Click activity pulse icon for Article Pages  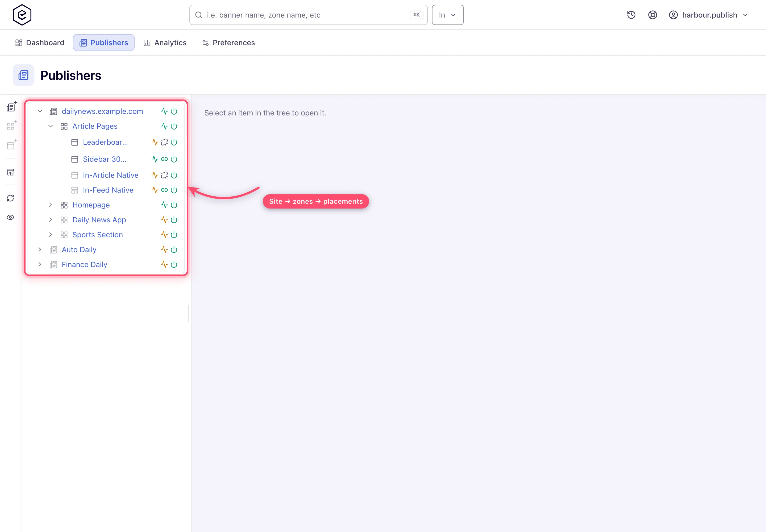pyautogui.click(x=164, y=126)
